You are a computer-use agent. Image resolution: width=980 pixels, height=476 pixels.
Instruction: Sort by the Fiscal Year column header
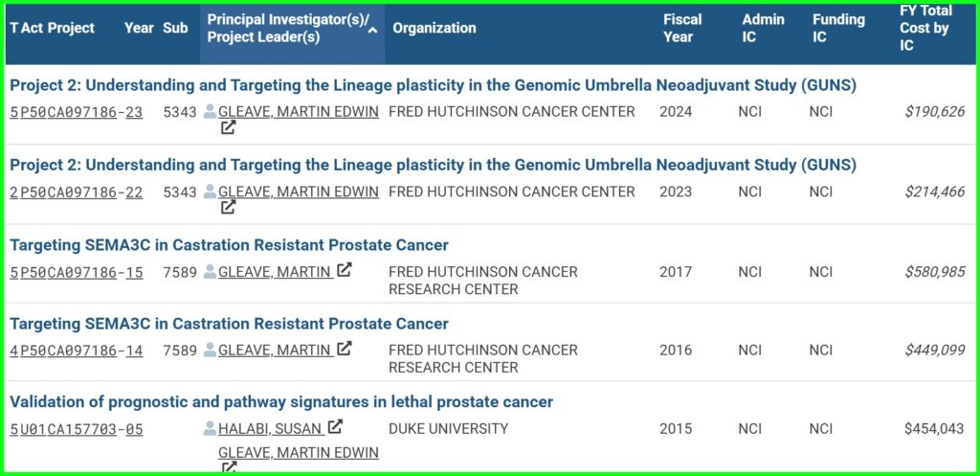[682, 28]
